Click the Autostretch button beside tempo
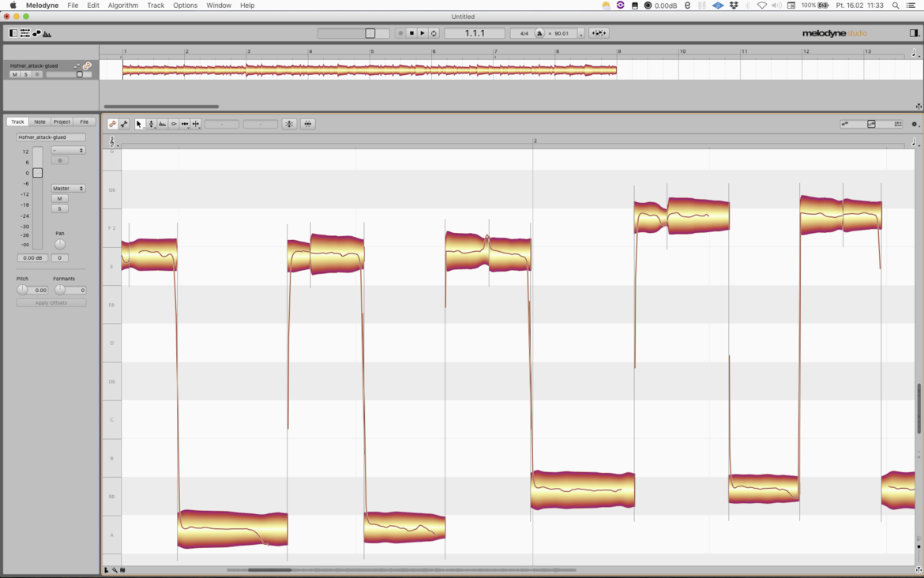 click(599, 34)
